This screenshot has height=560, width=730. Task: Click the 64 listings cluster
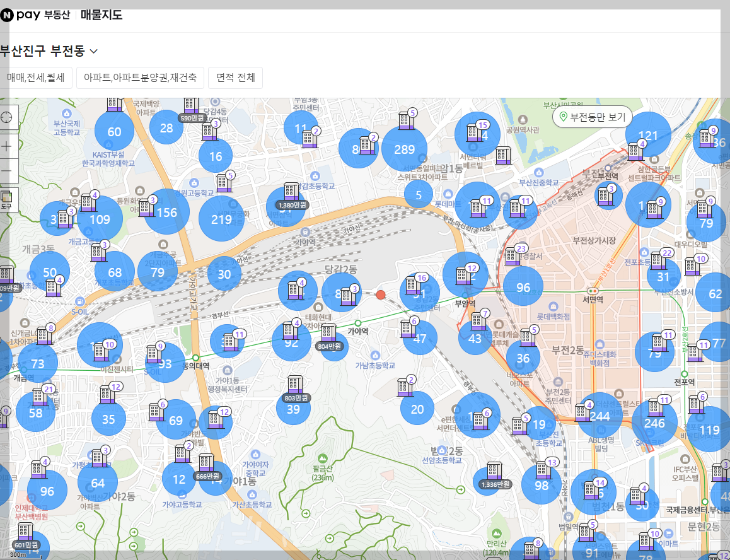tap(98, 482)
